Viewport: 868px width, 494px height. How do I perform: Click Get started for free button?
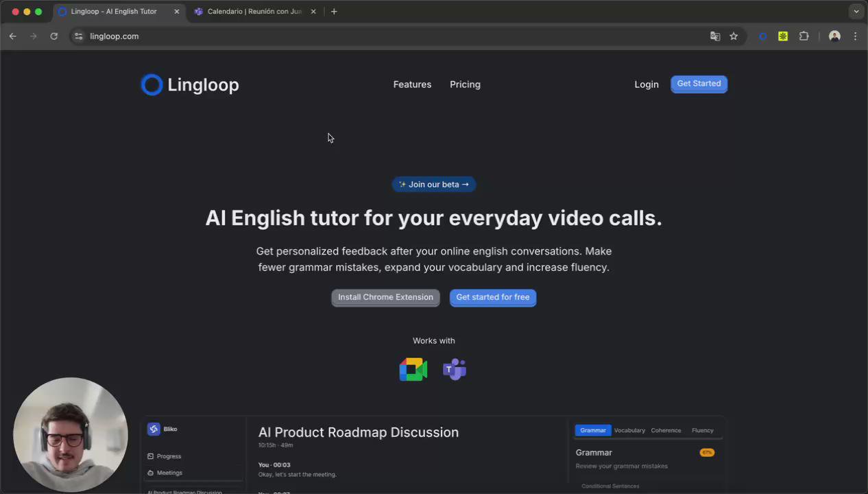click(x=493, y=297)
